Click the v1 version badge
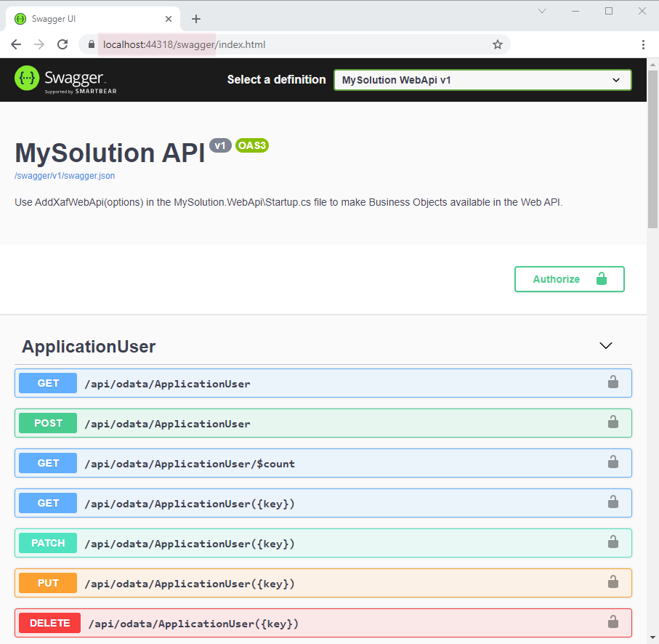This screenshot has width=659, height=644. [x=220, y=145]
